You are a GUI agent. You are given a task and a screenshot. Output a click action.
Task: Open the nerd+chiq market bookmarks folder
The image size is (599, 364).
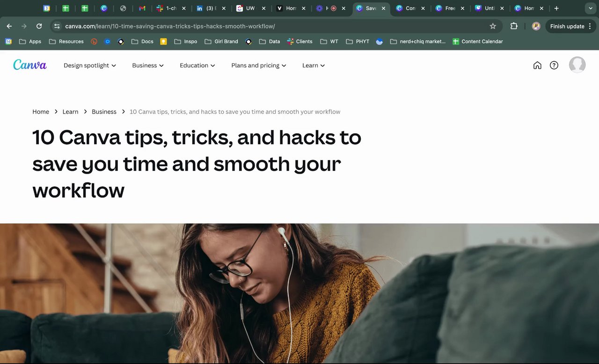click(417, 41)
